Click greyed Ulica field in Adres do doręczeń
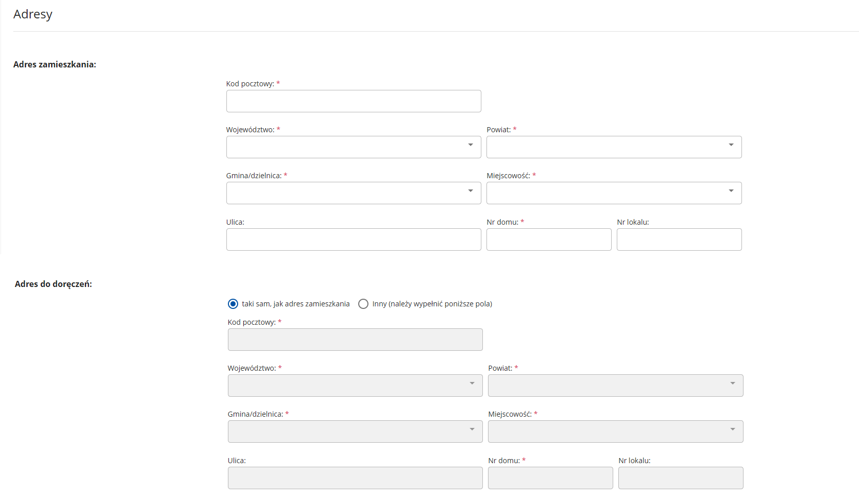 point(355,478)
